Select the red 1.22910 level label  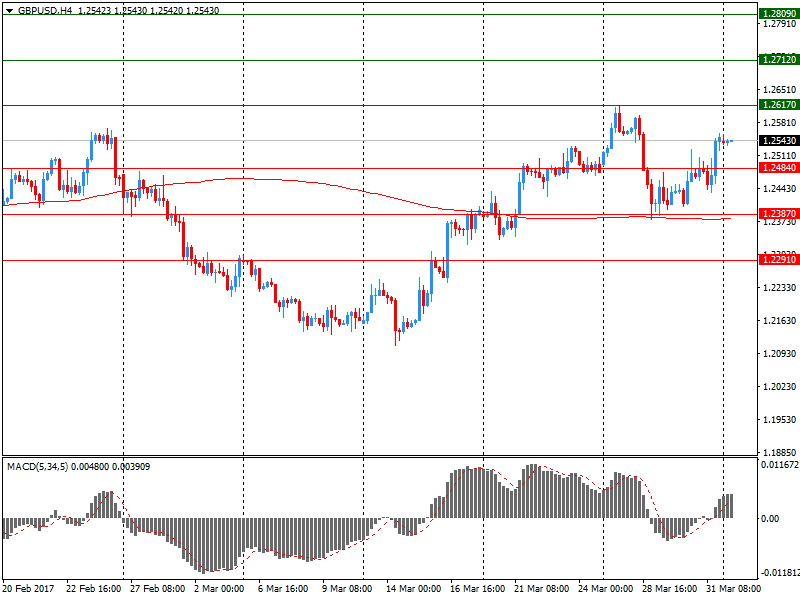[779, 260]
